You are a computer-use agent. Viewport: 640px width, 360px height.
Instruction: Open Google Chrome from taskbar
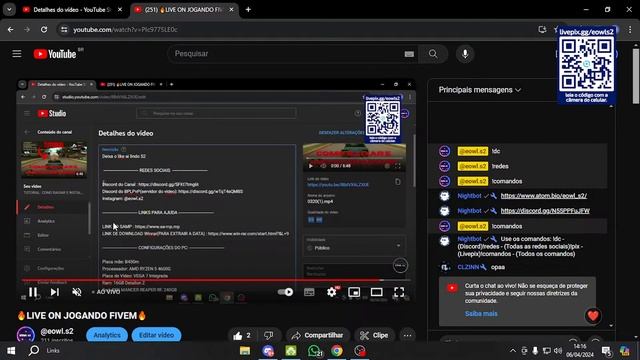(337, 351)
